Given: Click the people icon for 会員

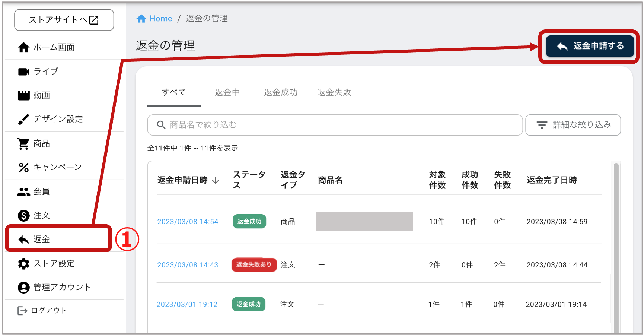Looking at the screenshot, I should [24, 192].
